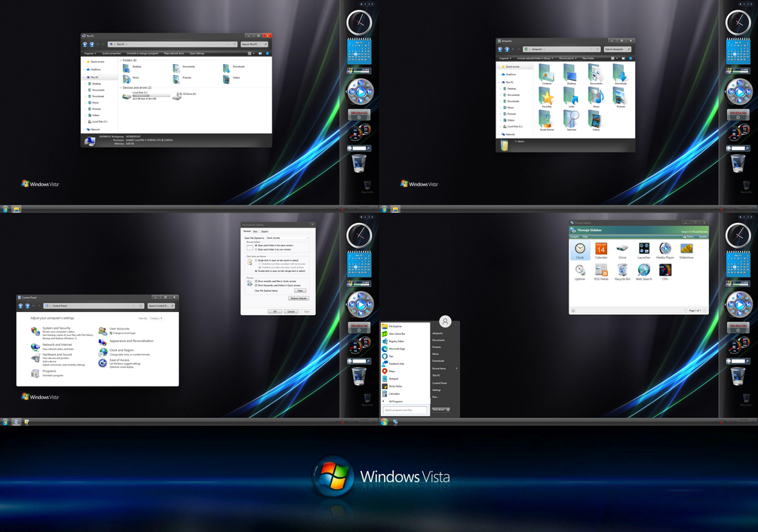The height and width of the screenshot is (532, 758).
Task: Click 'New folder' in skinpacks toolbar
Action: (588, 59)
